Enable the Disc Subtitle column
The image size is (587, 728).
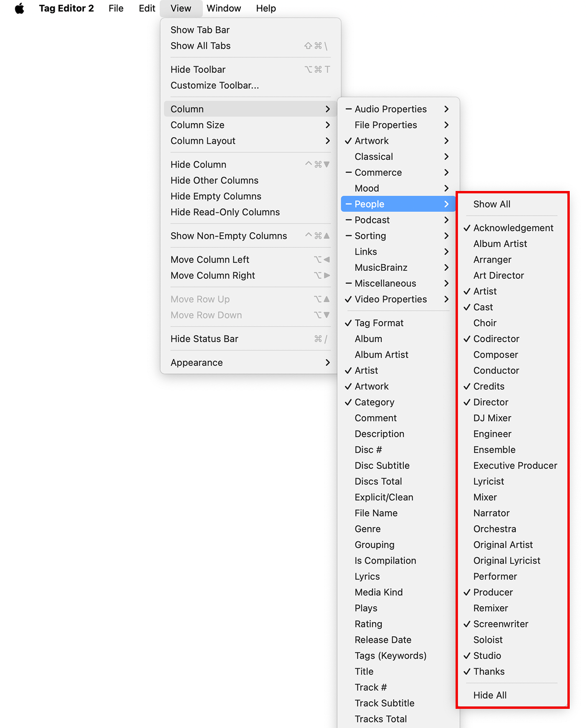[398, 465]
